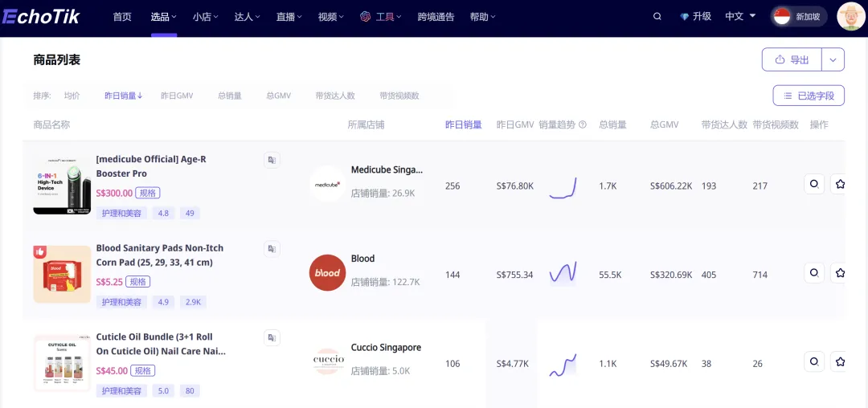This screenshot has height=408, width=868.
Task: View details magnifier for Blood row
Action: (814, 273)
